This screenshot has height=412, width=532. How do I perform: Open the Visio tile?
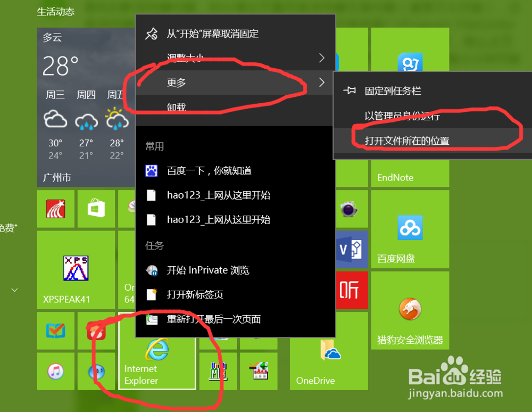click(352, 250)
